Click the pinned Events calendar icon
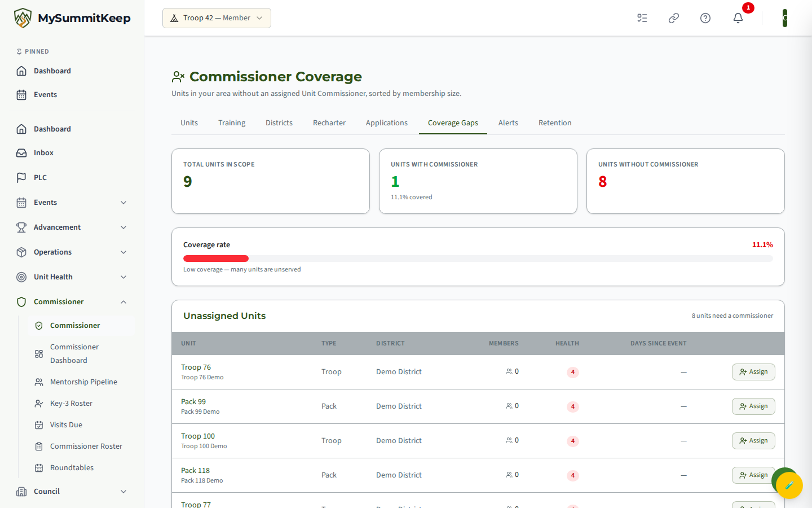Viewport: 812px width, 508px height. pos(21,95)
